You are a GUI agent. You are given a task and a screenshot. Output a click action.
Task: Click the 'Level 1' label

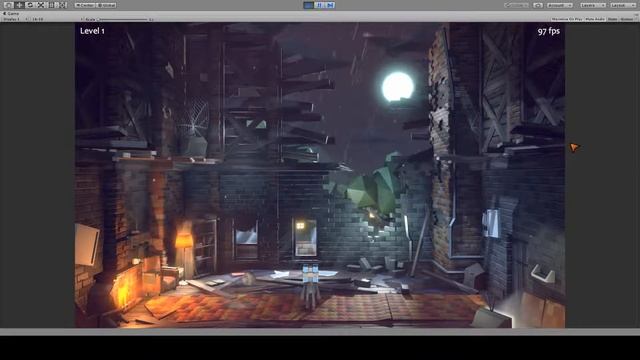click(92, 31)
